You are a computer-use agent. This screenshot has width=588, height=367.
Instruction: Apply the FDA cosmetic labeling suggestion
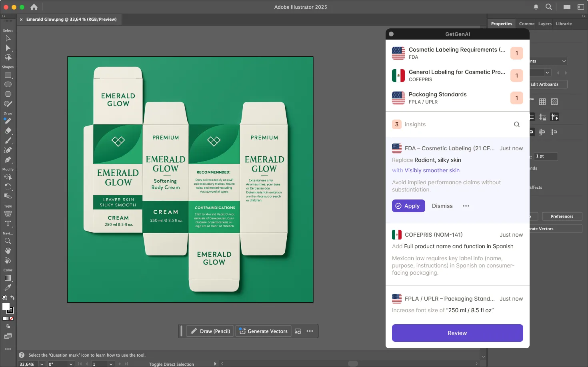pyautogui.click(x=408, y=206)
